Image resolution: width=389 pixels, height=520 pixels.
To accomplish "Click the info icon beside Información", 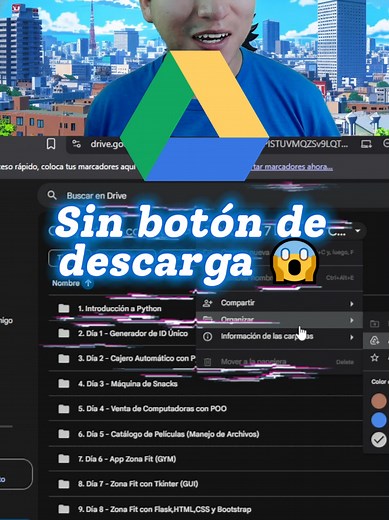I will click(x=207, y=337).
